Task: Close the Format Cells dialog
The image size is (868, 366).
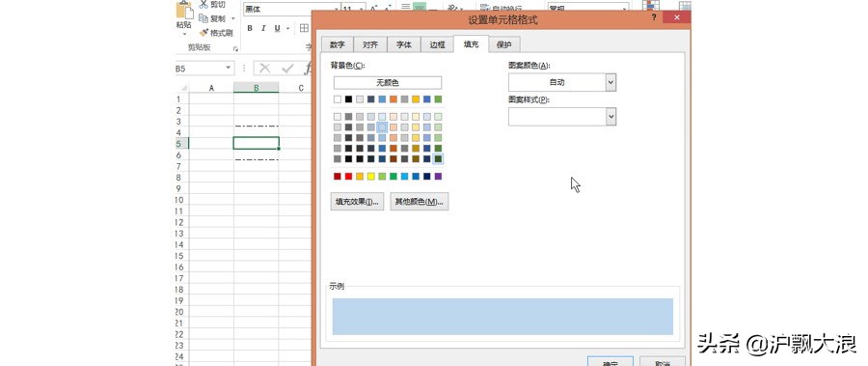Action: pos(676,17)
